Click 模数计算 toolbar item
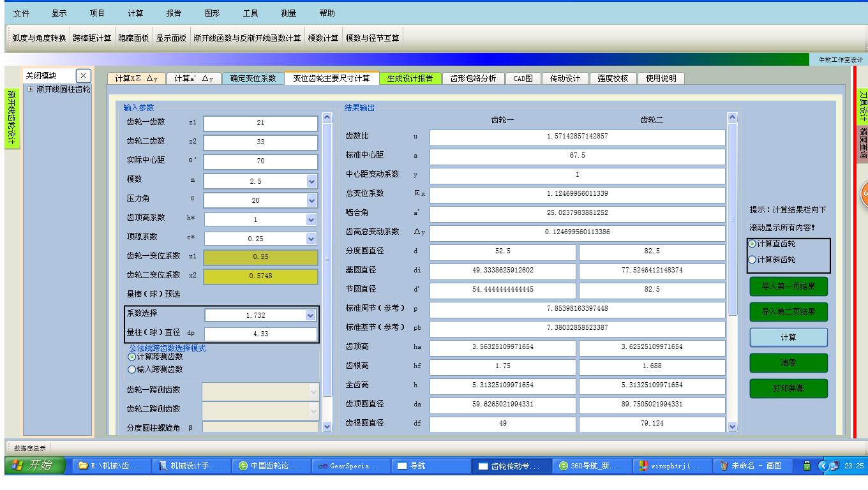This screenshot has width=868, height=490. click(324, 38)
